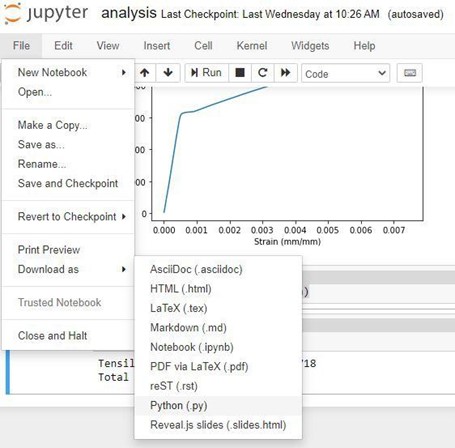Download as Python (.py)
Image resolution: width=455 pixels, height=448 pixels.
[218, 405]
